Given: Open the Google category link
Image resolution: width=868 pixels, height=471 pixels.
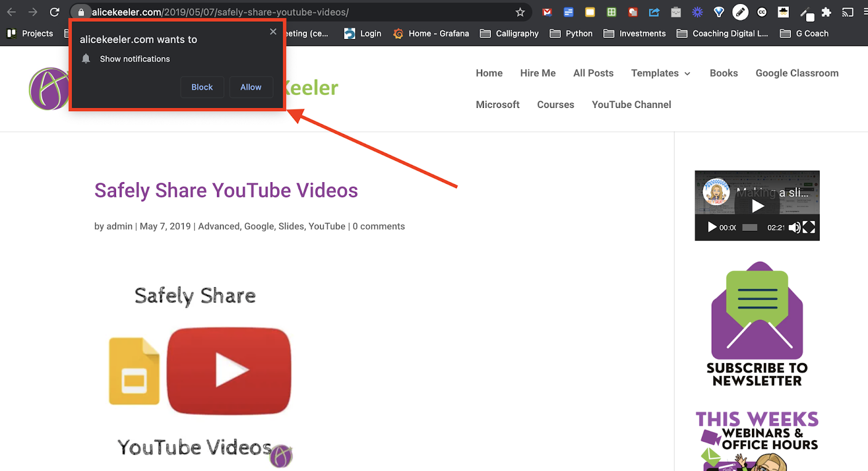Looking at the screenshot, I should 259,227.
